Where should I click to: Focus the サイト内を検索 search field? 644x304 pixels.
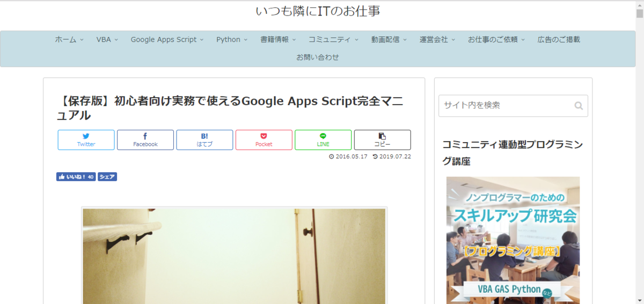513,106
